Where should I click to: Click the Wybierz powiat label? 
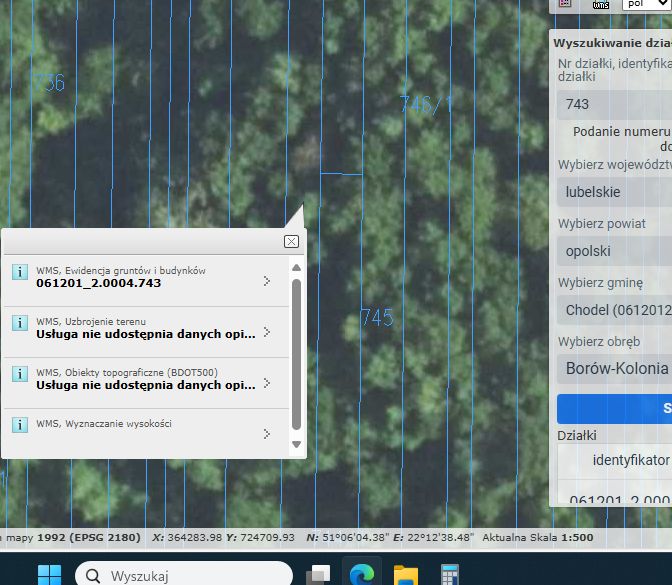601,224
